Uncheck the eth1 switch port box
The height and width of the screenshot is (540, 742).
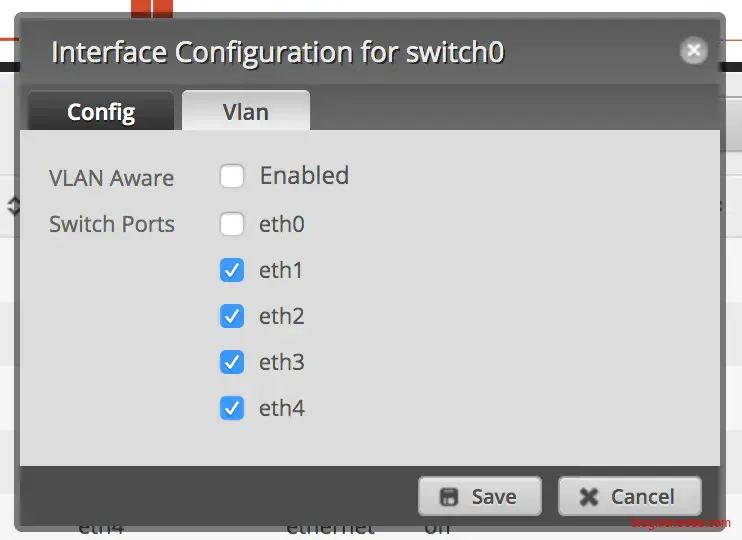[232, 270]
